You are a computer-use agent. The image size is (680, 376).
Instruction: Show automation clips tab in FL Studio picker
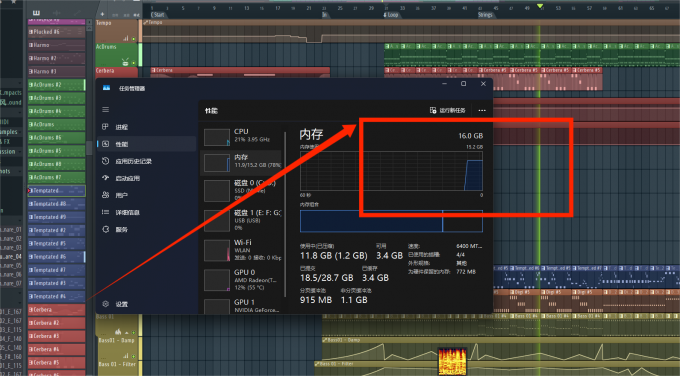(x=77, y=13)
